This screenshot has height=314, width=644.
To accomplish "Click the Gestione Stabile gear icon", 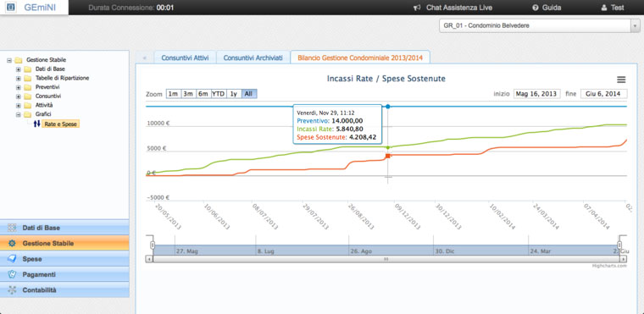I will pyautogui.click(x=12, y=244).
